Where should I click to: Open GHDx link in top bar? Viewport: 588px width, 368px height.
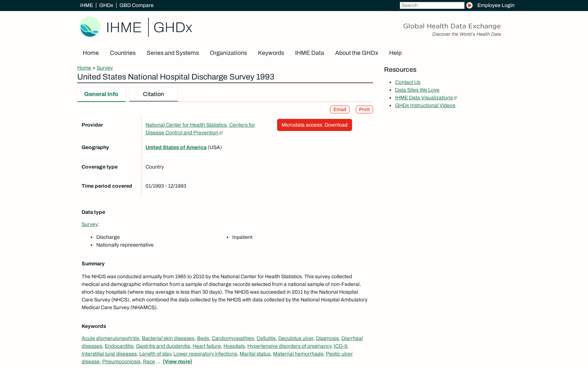pos(106,5)
